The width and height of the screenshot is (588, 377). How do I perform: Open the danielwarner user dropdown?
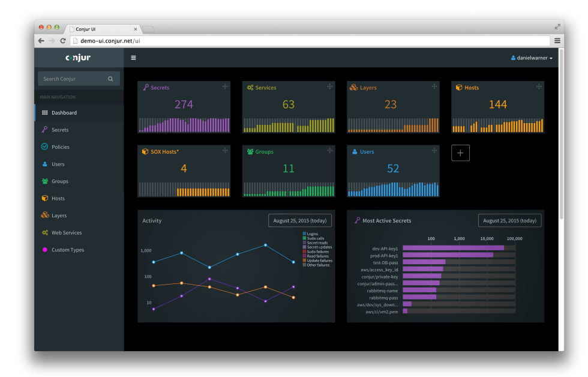532,58
